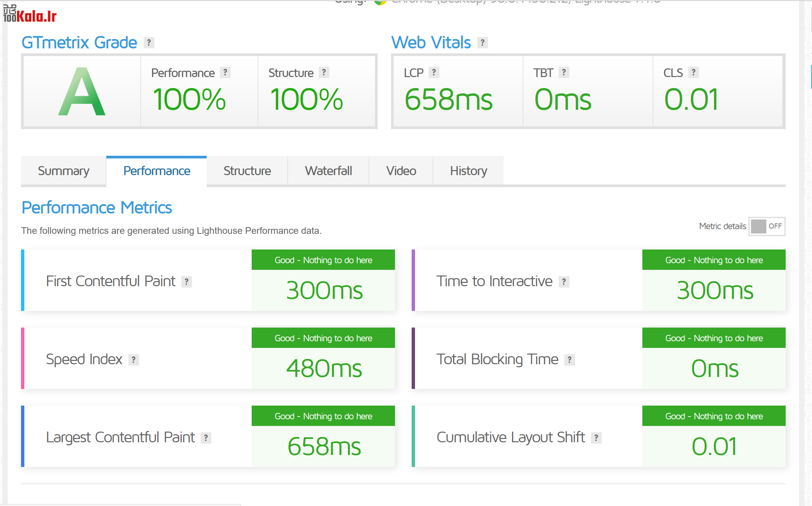Click Cumulative Layout Shift help icon

[596, 438]
